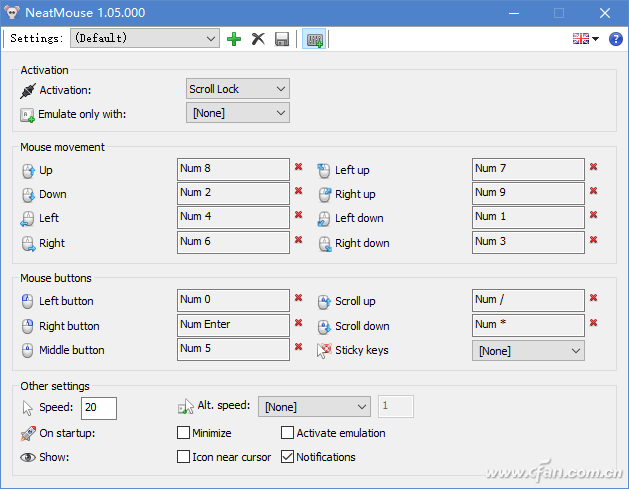Open the Sticky keys dropdown
This screenshot has height=489, width=629.
(x=528, y=351)
